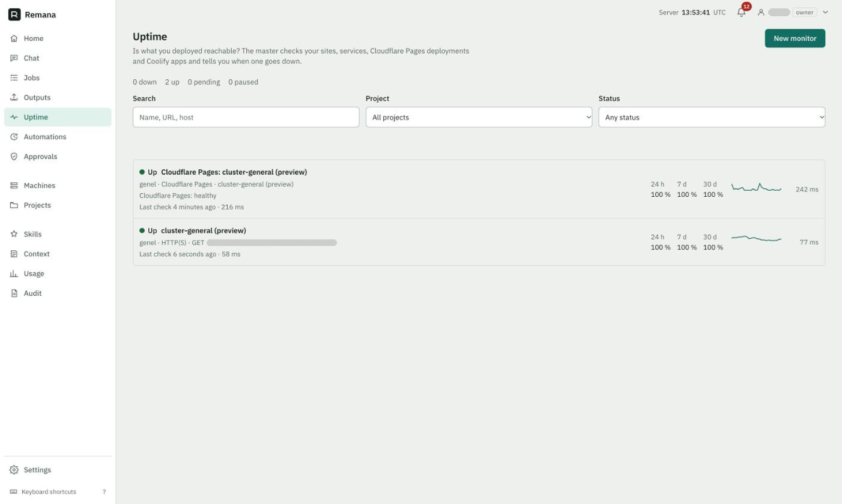Click 'Last check 4 minutes ago · 216 ms'
Screen dimensions: 842x504
click(192, 207)
